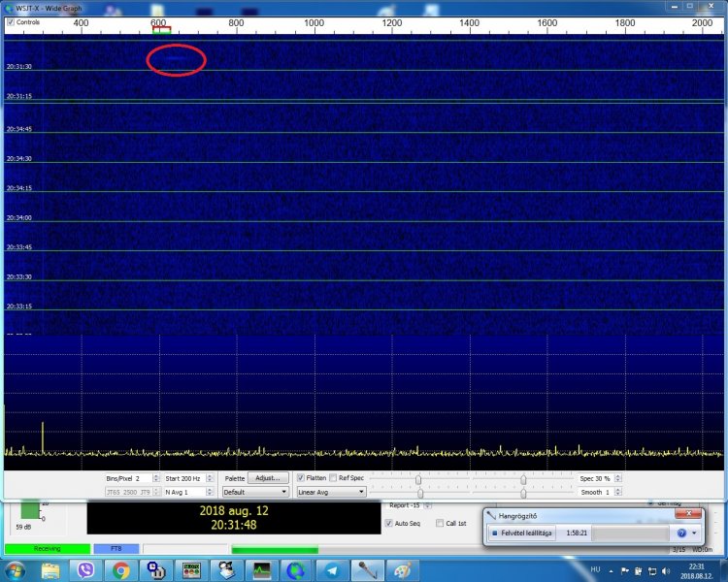Click the FT8 mode indicator
This screenshot has height=582, width=728.
tap(116, 549)
